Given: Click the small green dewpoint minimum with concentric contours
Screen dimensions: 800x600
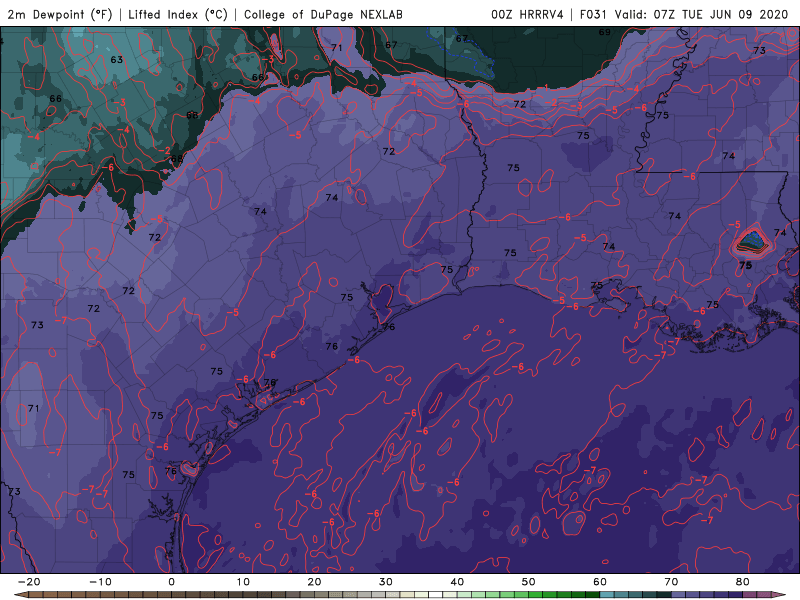Looking at the screenshot, I should tap(753, 241).
